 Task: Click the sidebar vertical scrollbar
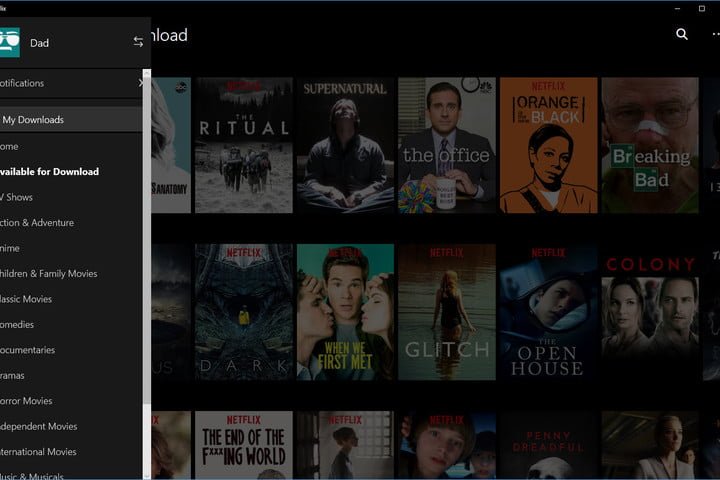146,241
